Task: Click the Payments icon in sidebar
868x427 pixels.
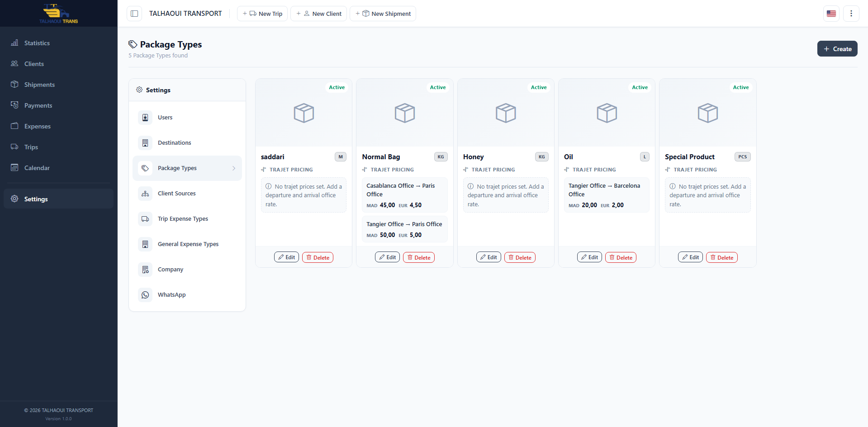Action: click(x=14, y=105)
